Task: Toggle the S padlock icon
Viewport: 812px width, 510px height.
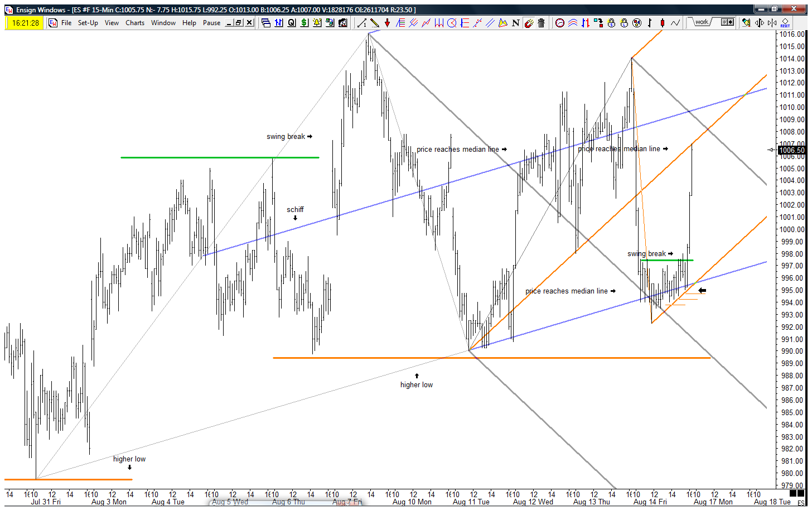Action: (x=611, y=23)
